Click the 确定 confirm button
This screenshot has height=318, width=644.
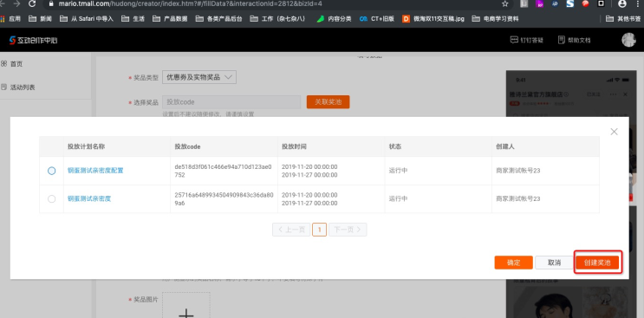[513, 263]
